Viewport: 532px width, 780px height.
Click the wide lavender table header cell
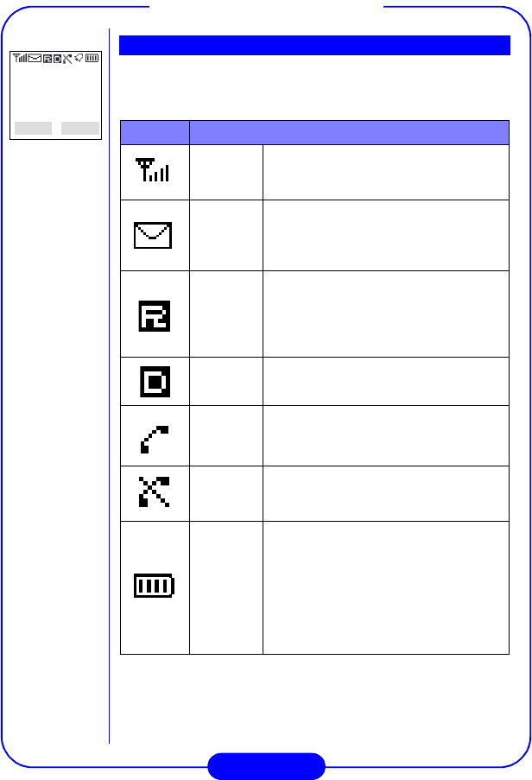pyautogui.click(x=349, y=132)
